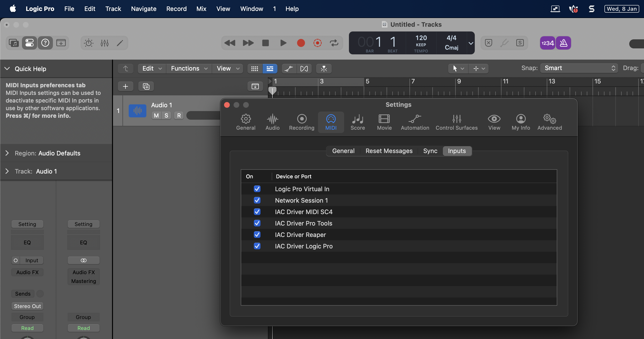The width and height of the screenshot is (644, 339).
Task: Open the Score settings pane
Action: tap(358, 122)
